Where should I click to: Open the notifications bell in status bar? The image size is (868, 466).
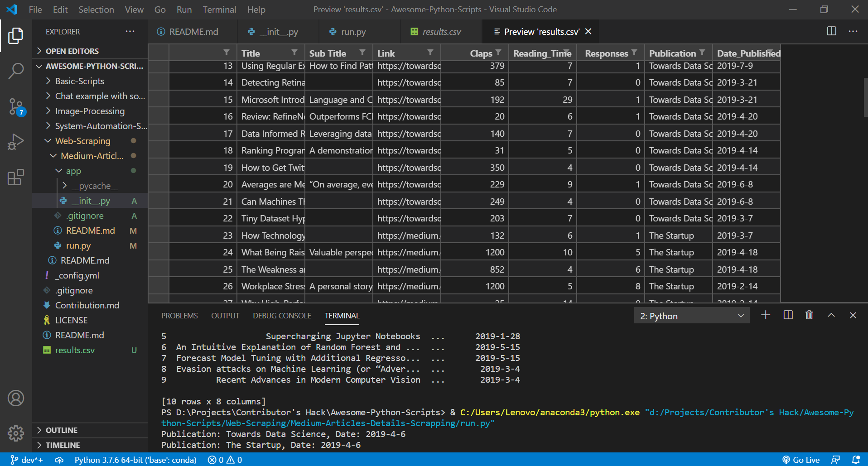856,460
